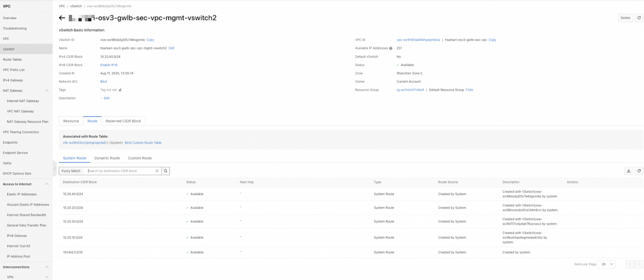Switch to the Reserved CIDR Block tab
Screen dimensions: 644x280
pos(123,121)
